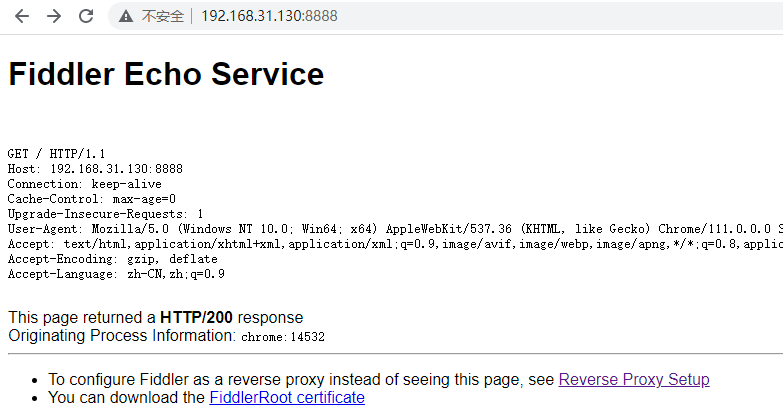
Task: Click the 'chrome:14532' process information value
Action: (283, 337)
